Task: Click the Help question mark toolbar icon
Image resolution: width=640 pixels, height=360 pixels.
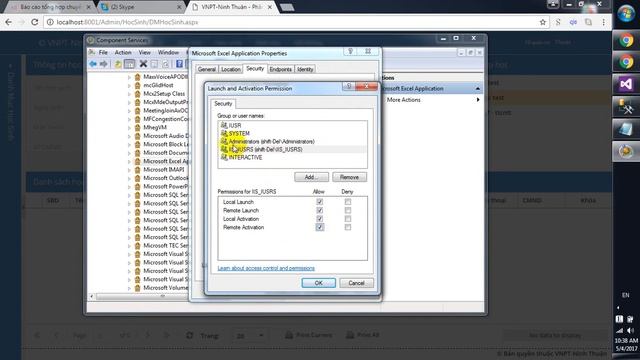Action: click(x=179, y=64)
